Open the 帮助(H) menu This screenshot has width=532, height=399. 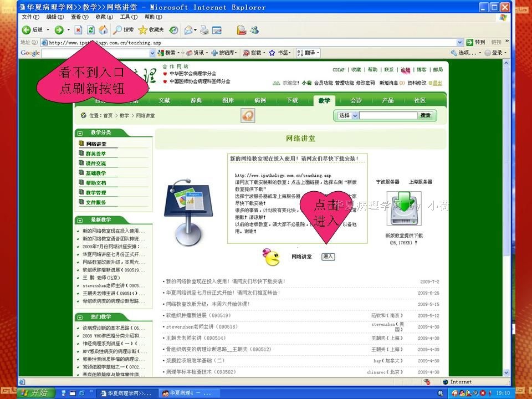(x=154, y=17)
